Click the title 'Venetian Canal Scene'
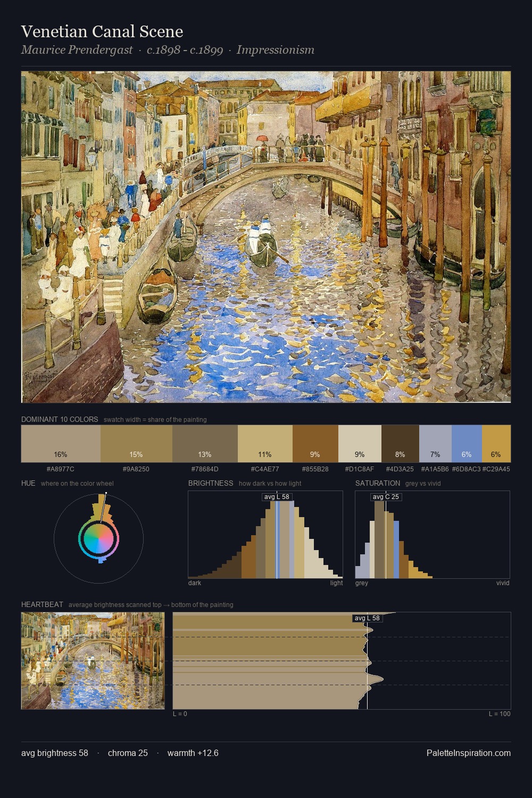The image size is (532, 798). 102,31
